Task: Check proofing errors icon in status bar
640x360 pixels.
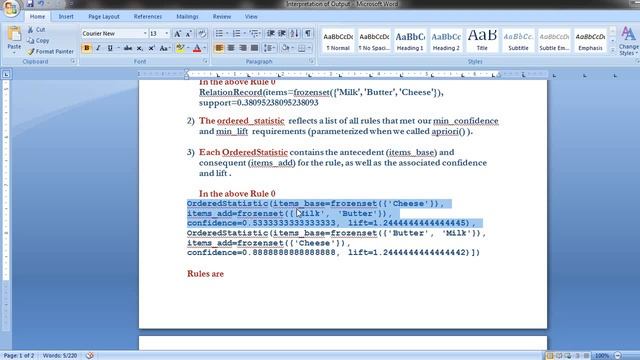Action: pyautogui.click(x=90, y=356)
